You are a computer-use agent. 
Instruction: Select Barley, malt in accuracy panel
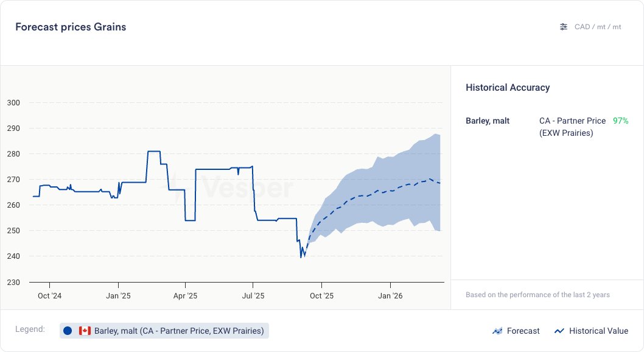click(488, 121)
